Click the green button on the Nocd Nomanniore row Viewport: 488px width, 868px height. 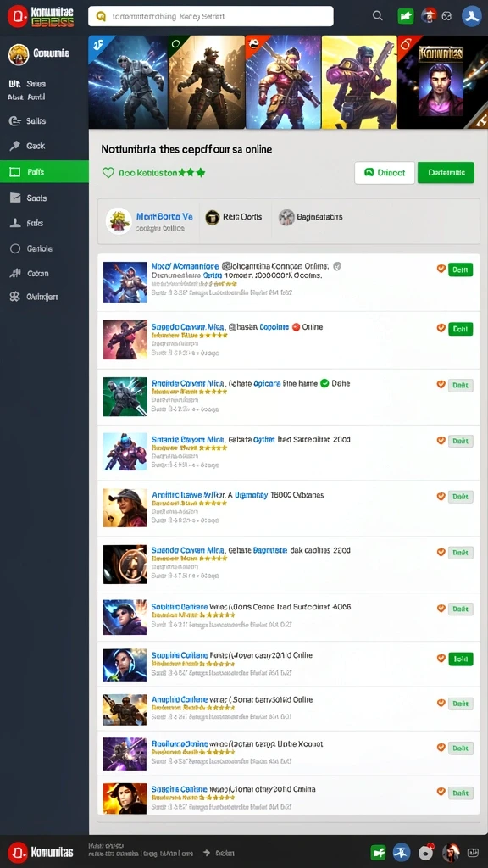point(460,270)
